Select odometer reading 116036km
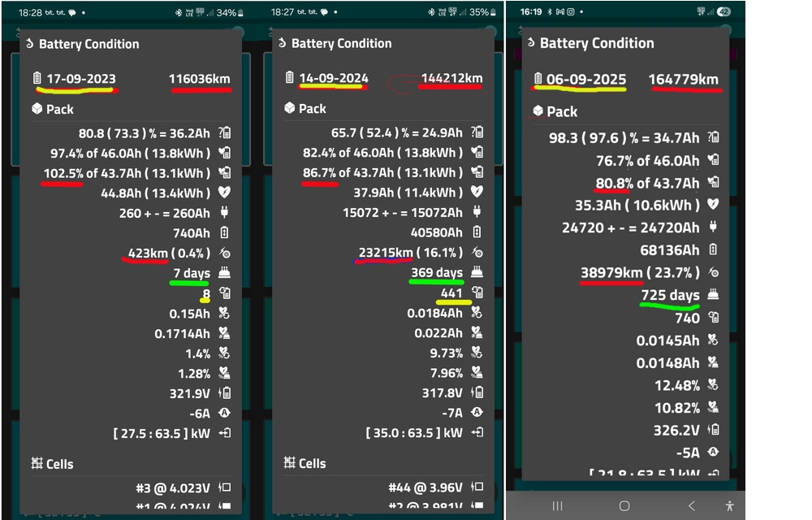The height and width of the screenshot is (520, 812). click(x=200, y=79)
